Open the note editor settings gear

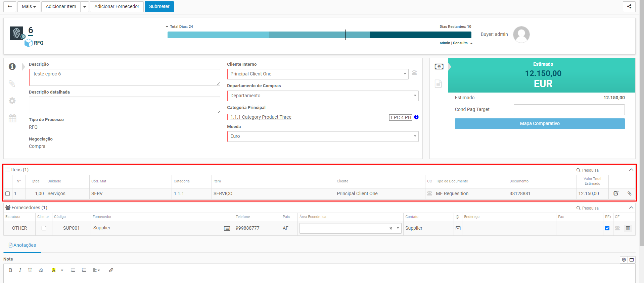[624, 260]
